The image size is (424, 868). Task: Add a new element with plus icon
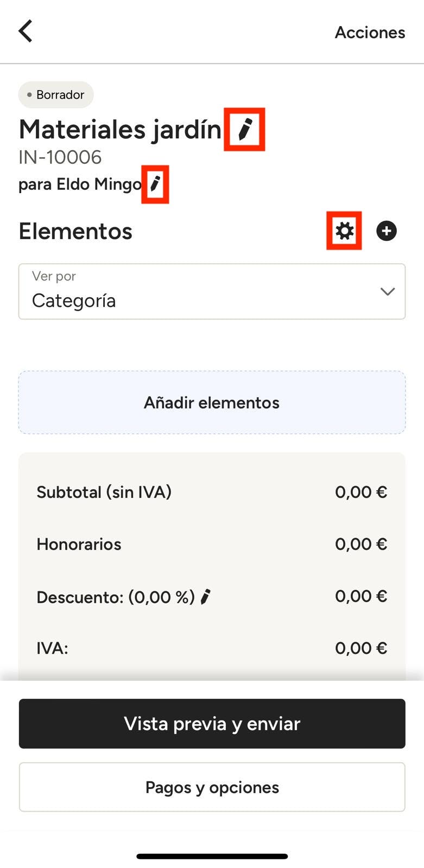(x=387, y=231)
